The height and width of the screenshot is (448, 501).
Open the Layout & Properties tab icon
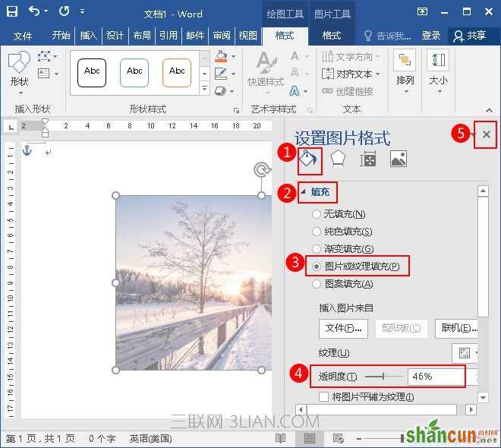tap(367, 159)
